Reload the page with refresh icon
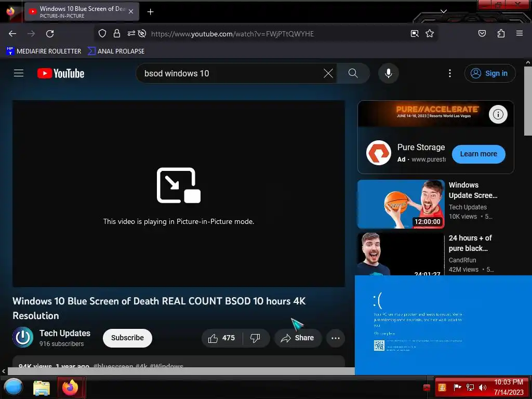Screen dimensions: 532x399 (x=50, y=34)
